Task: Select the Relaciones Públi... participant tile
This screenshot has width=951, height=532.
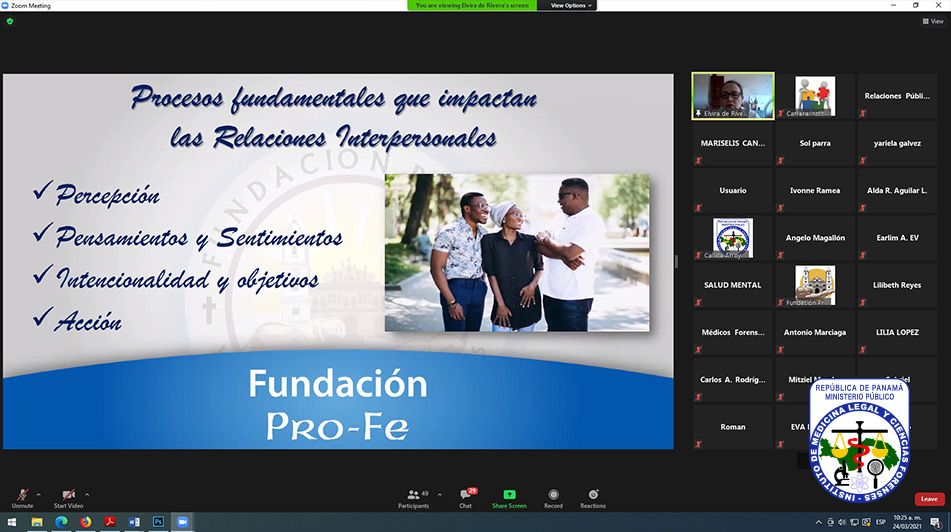Action: coord(897,96)
